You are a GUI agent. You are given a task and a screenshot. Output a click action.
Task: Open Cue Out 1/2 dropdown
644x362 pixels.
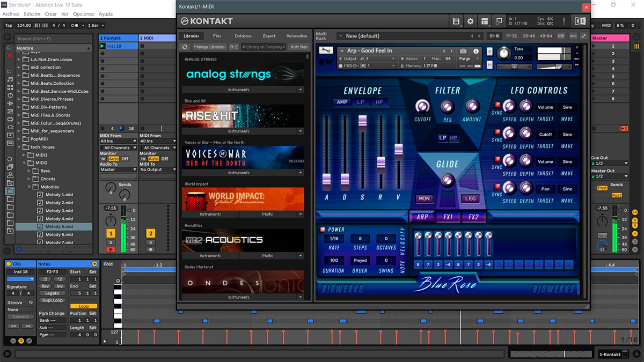click(x=610, y=163)
